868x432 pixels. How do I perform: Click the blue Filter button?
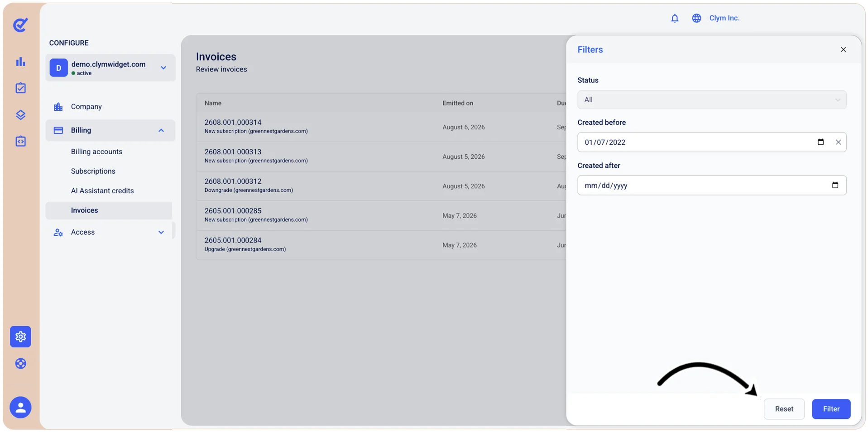click(x=831, y=409)
